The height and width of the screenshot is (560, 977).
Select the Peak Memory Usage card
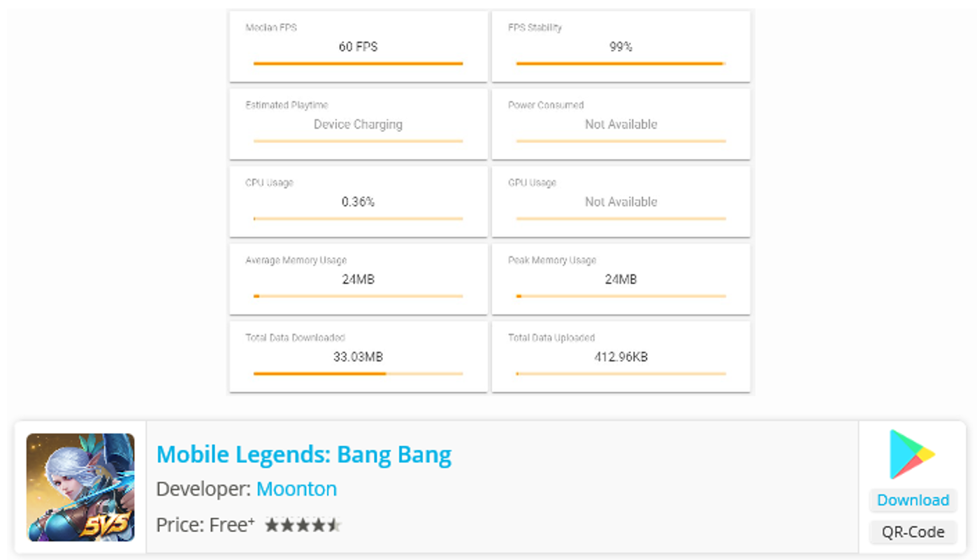[621, 278]
